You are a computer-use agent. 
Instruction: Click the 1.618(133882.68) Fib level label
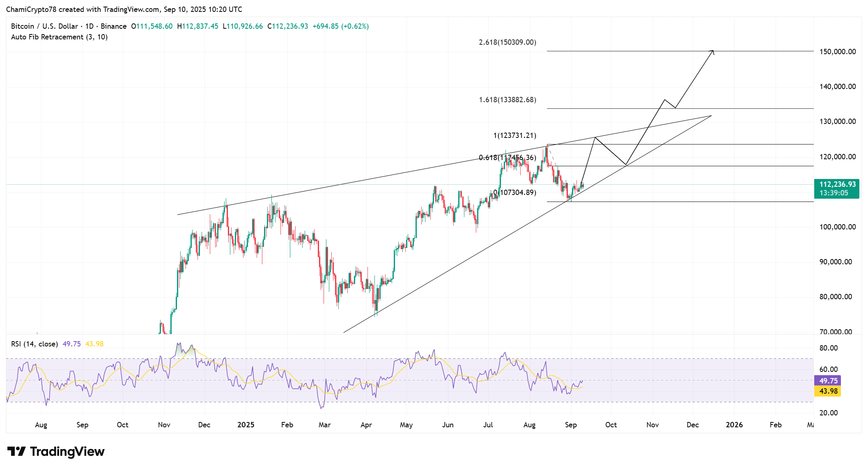[x=507, y=100]
